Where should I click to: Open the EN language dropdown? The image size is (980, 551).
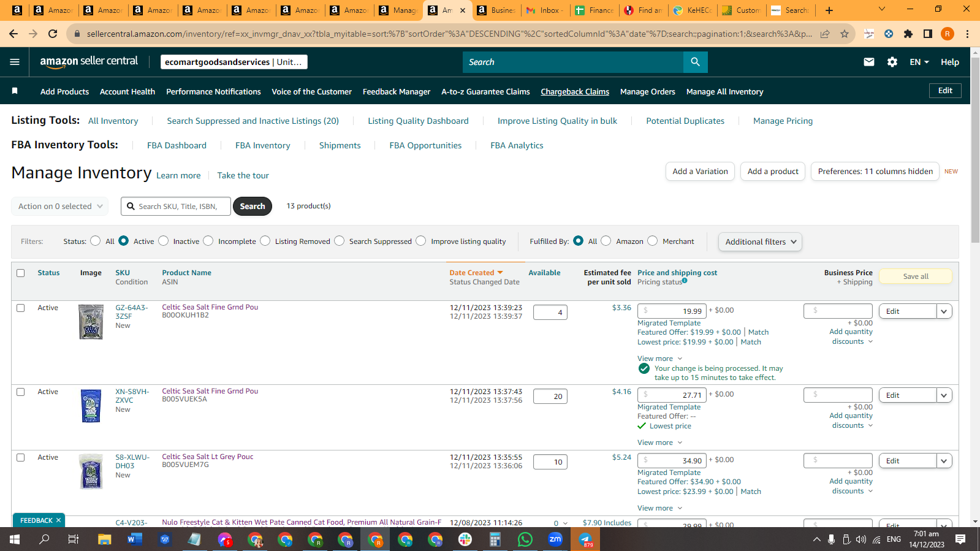(919, 62)
